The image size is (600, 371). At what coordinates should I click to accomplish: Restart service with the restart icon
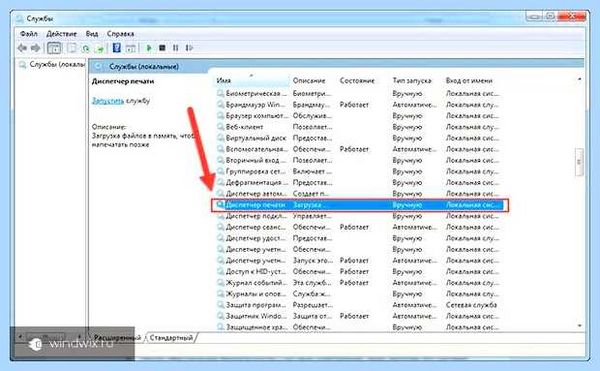click(x=189, y=48)
